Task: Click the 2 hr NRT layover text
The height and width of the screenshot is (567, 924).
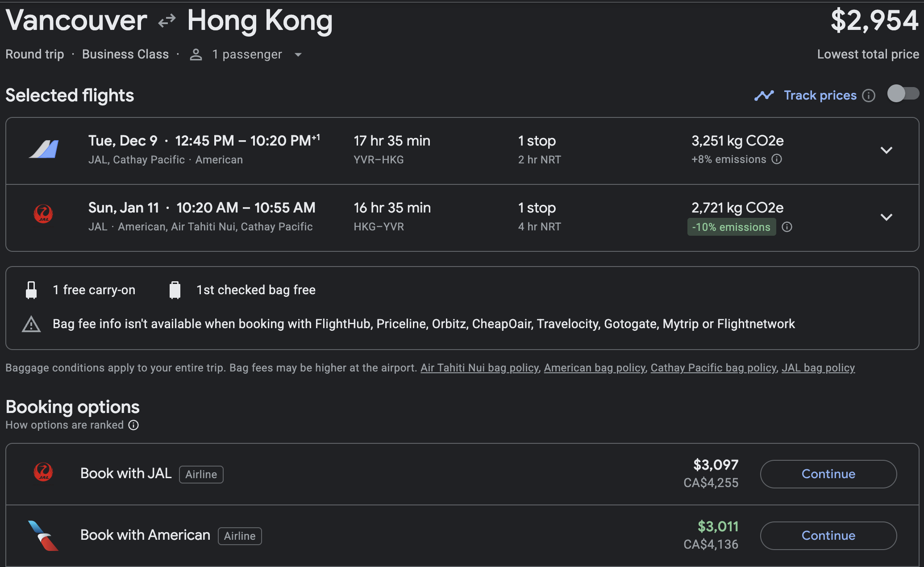Action: point(540,160)
